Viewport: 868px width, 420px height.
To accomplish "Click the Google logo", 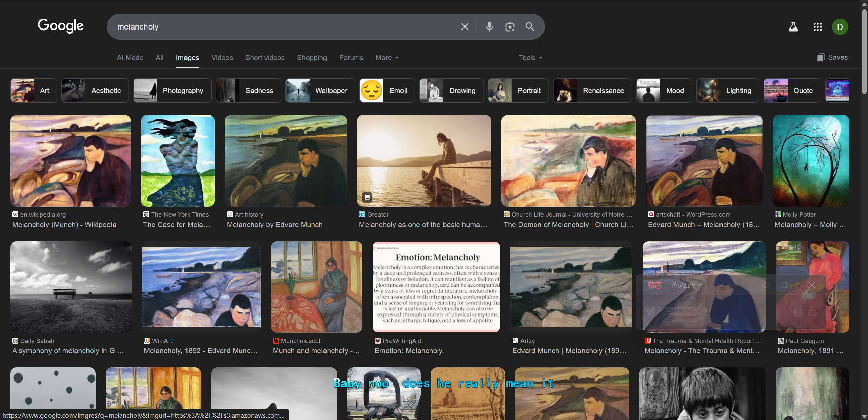I will 60,26.
